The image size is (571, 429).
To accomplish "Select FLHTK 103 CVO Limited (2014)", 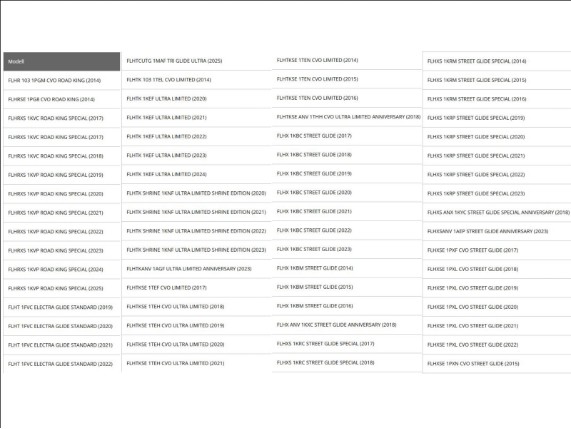I will [169, 80].
